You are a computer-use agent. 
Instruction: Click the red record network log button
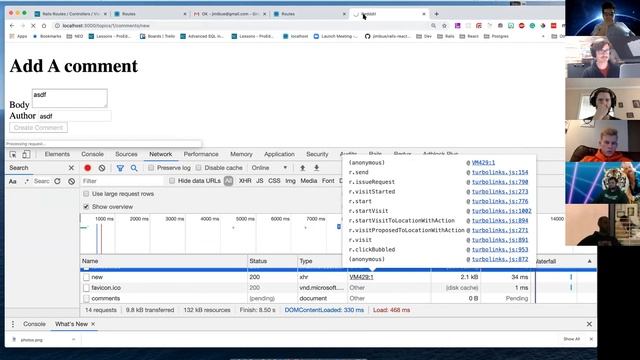[87, 168]
